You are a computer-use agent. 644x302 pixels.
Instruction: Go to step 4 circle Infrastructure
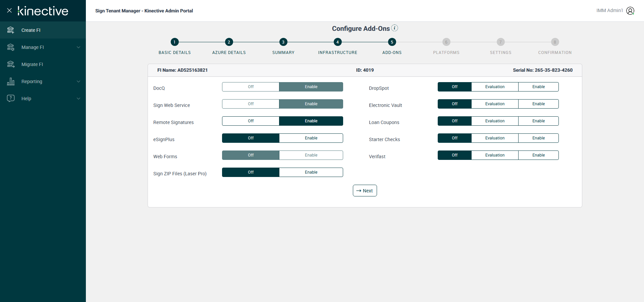tap(337, 42)
